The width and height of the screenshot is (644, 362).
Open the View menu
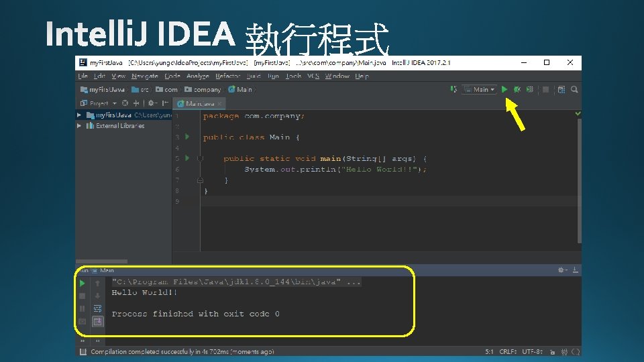click(118, 76)
